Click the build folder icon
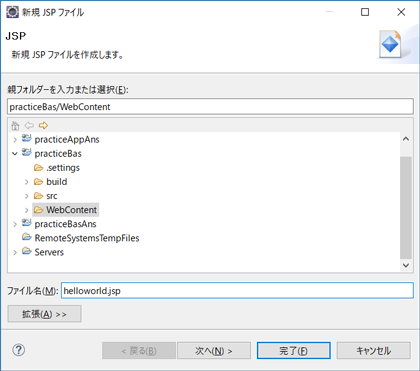Screen dimensions: 420x371 [39, 182]
